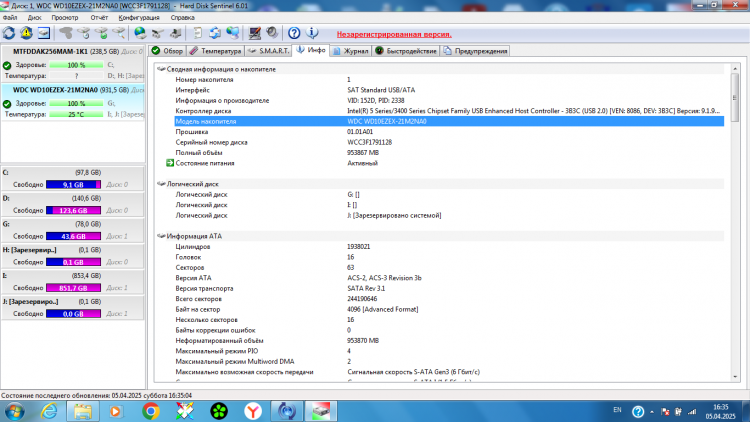The height and width of the screenshot is (422, 750).
Task: Click green health checkmark for MTFDDAK256MAM disk
Action: (x=7, y=66)
